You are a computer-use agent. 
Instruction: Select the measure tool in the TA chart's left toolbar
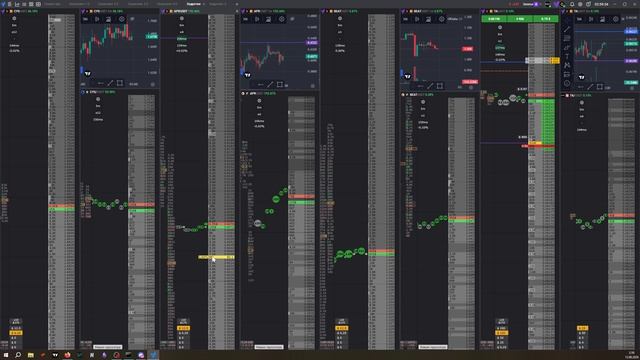point(567,74)
